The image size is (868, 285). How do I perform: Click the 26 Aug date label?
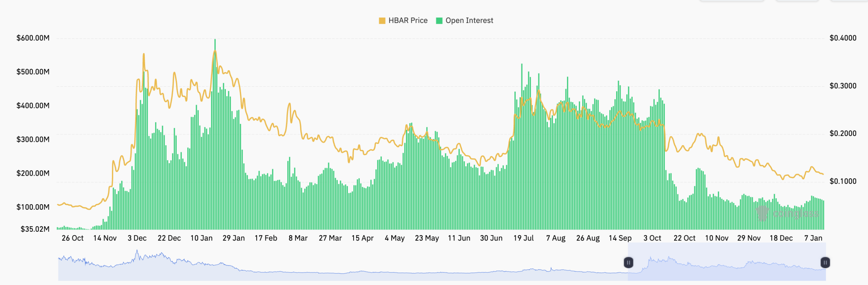588,238
